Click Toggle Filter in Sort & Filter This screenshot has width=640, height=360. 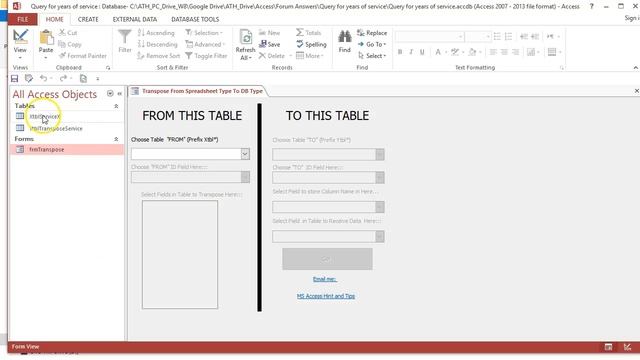click(x=206, y=56)
